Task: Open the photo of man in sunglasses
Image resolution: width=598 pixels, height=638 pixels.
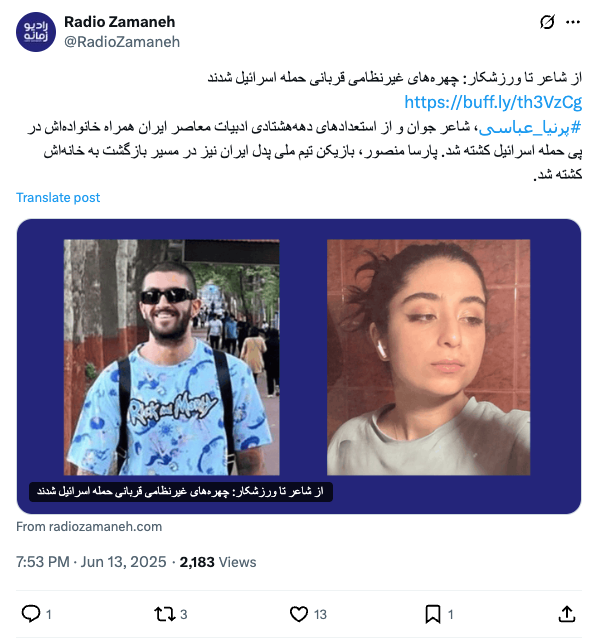Action: click(171, 357)
